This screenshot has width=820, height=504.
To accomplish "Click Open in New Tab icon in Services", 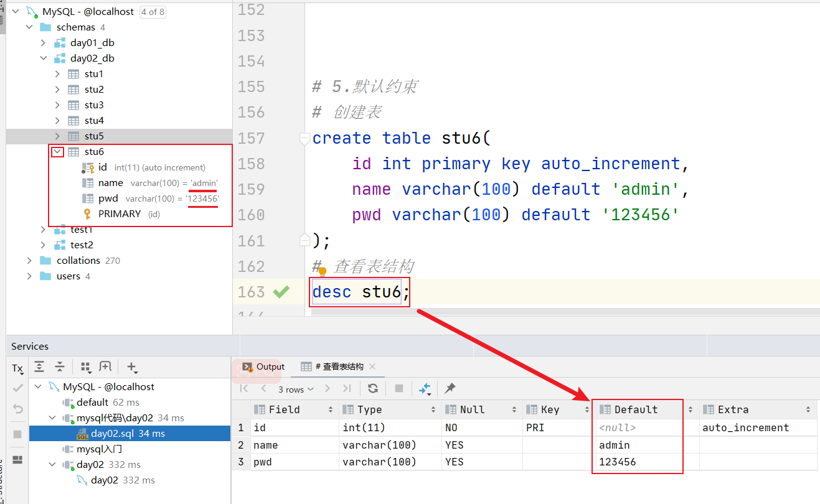I will [x=105, y=367].
